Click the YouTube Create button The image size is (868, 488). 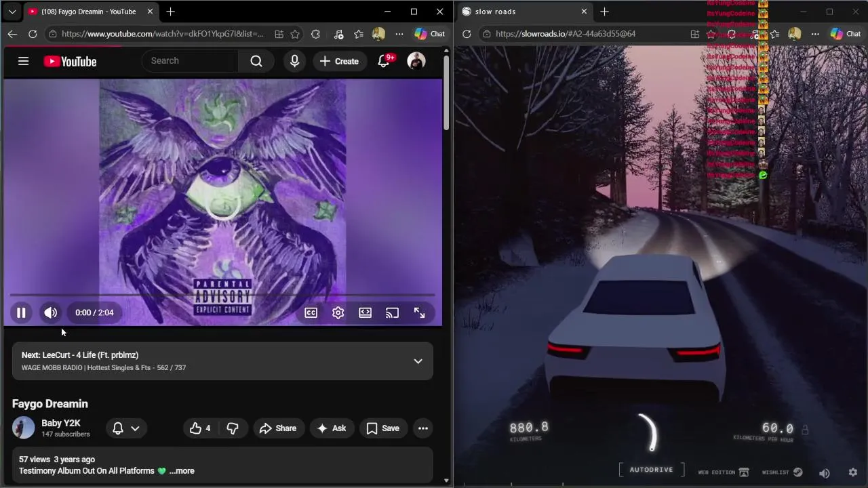[339, 61]
